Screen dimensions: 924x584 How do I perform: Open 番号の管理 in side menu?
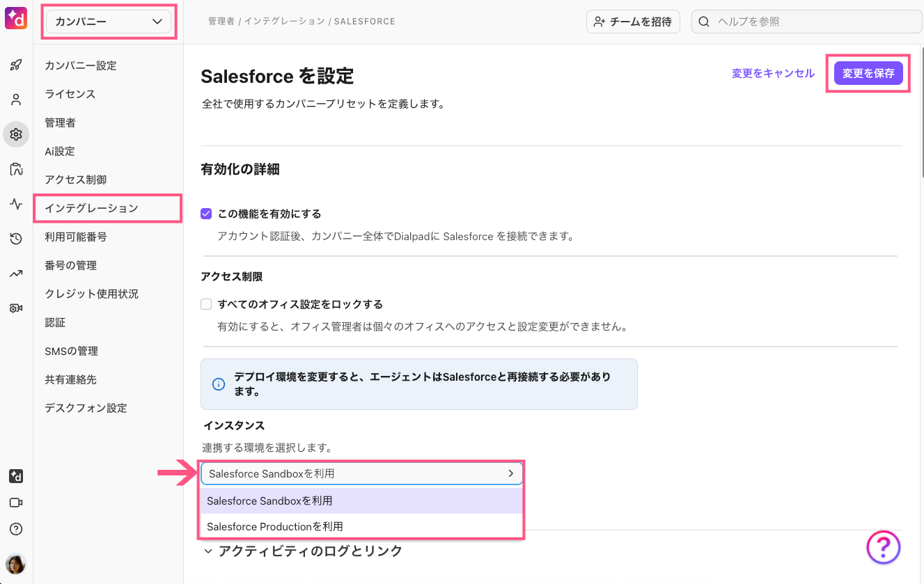70,265
